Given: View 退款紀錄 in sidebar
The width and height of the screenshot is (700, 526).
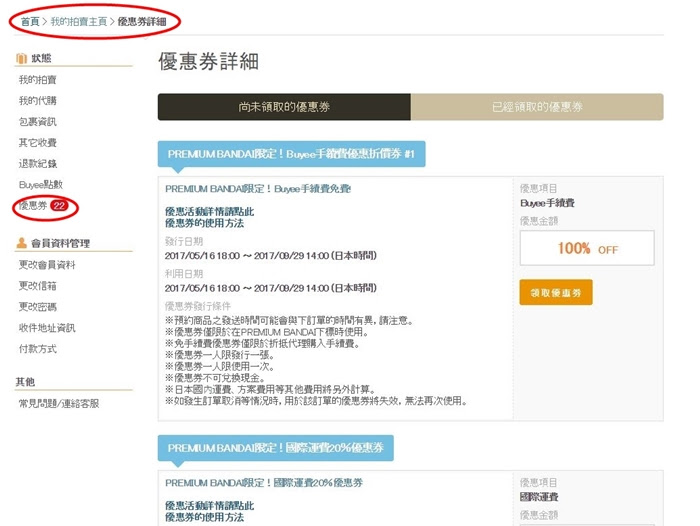Looking at the screenshot, I should pos(38,164).
